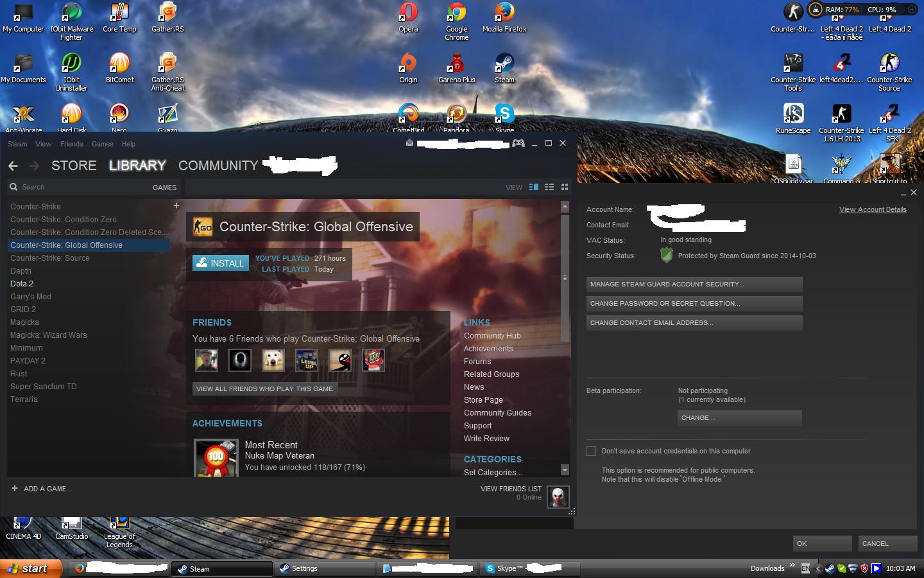The image size is (924, 578).
Task: Open the Steam menu
Action: pyautogui.click(x=17, y=144)
